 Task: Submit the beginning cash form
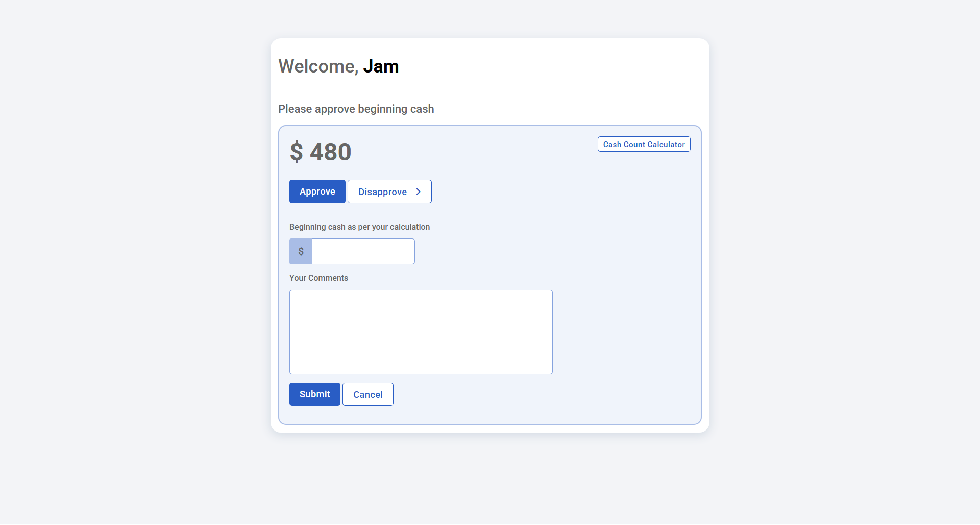click(314, 394)
